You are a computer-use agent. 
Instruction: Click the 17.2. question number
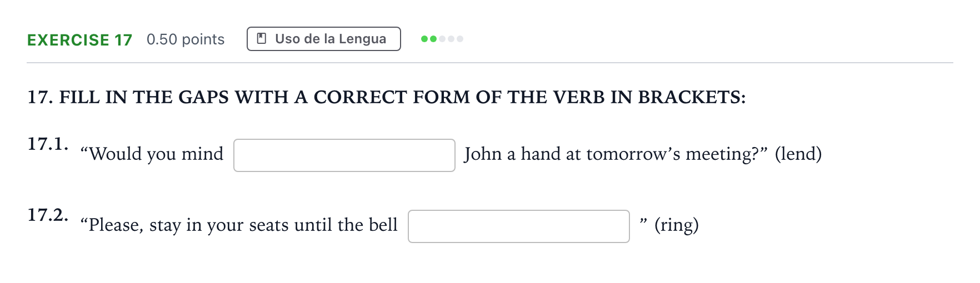(x=48, y=215)
